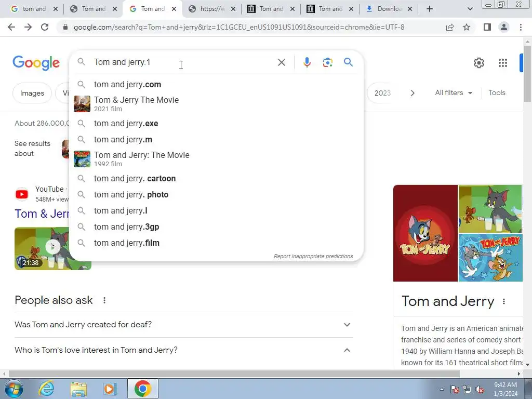Launch Internet Explorer from the taskbar

click(46, 389)
